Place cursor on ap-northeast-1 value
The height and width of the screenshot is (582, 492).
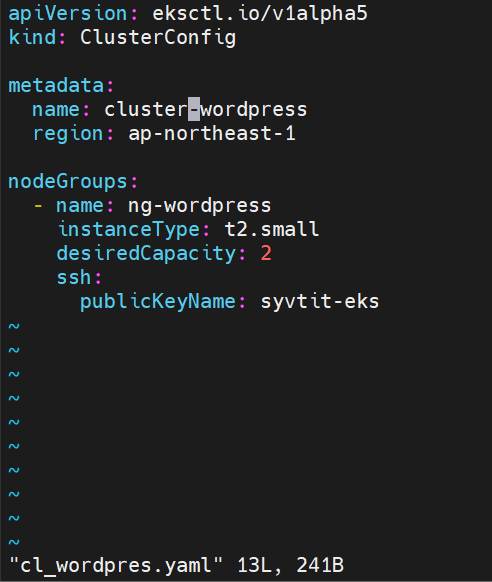(212, 133)
